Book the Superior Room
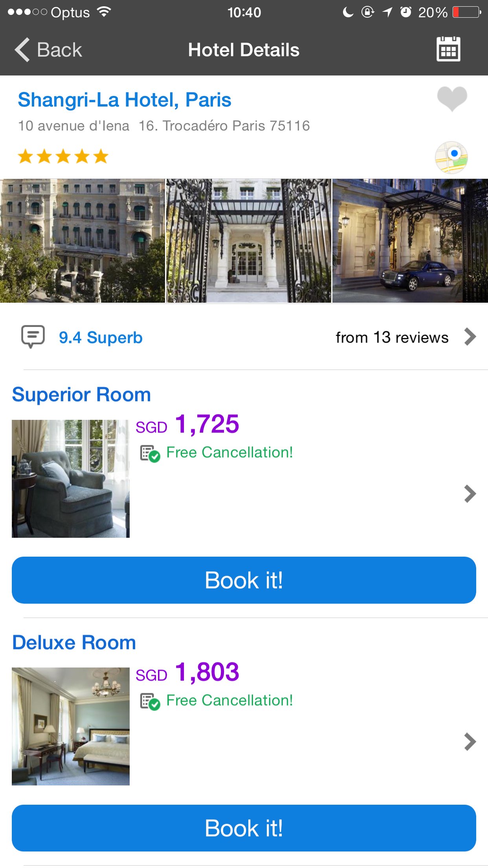The image size is (488, 868). 244,580
